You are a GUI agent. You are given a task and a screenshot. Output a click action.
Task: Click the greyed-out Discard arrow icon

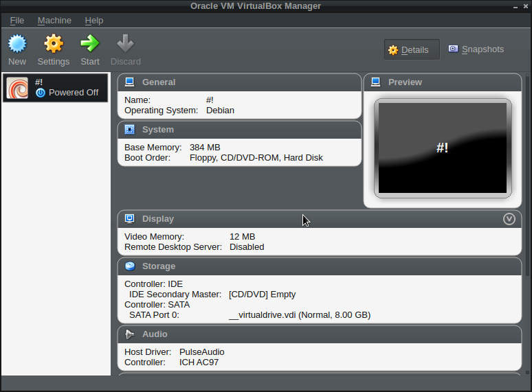pyautogui.click(x=125, y=44)
